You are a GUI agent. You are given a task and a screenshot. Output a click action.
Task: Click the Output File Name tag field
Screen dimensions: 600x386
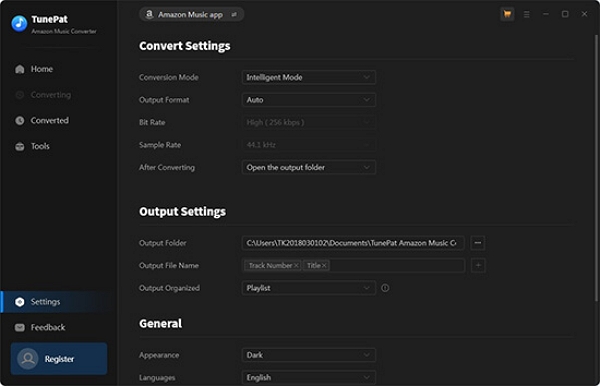pyautogui.click(x=353, y=265)
